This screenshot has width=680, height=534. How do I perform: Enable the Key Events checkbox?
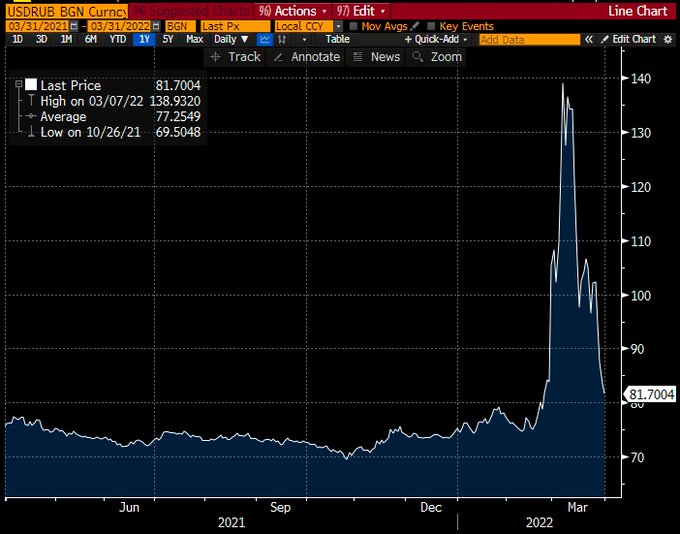click(431, 25)
